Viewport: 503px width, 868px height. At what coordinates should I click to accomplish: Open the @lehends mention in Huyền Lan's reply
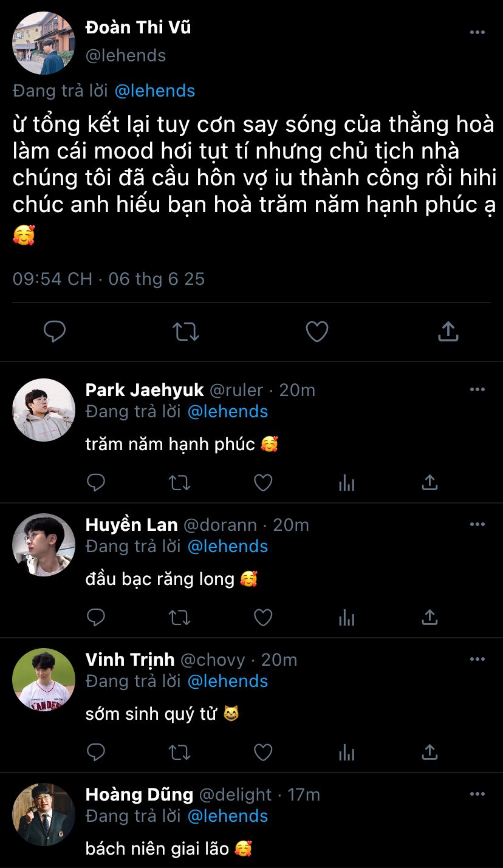(x=228, y=546)
